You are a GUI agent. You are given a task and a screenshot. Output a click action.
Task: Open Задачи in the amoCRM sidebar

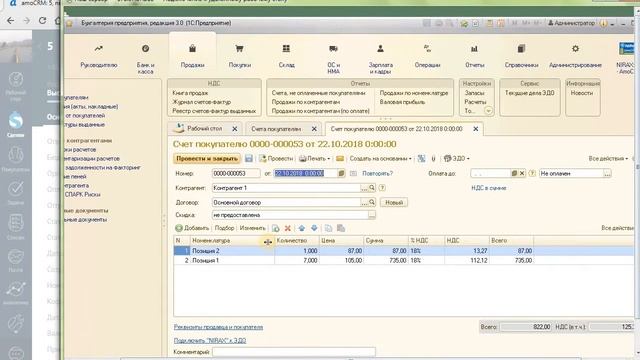point(16,193)
